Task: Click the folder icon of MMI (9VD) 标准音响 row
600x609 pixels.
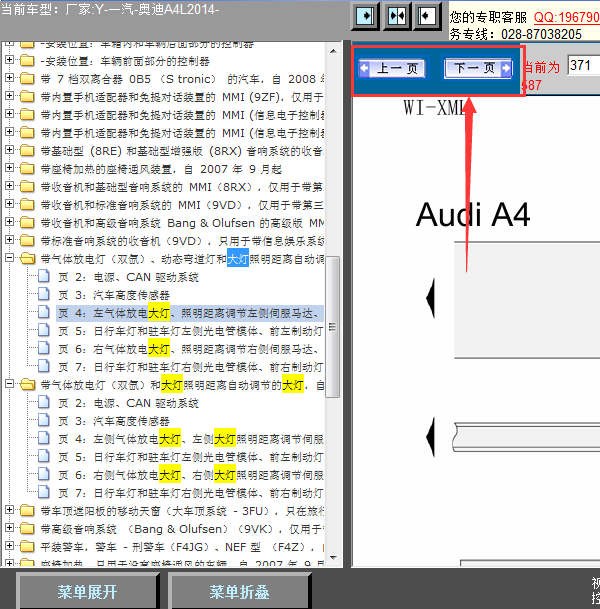Action: click(x=27, y=204)
